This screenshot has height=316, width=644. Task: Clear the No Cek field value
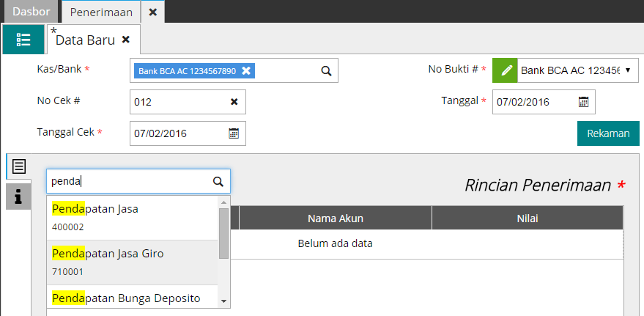click(234, 102)
